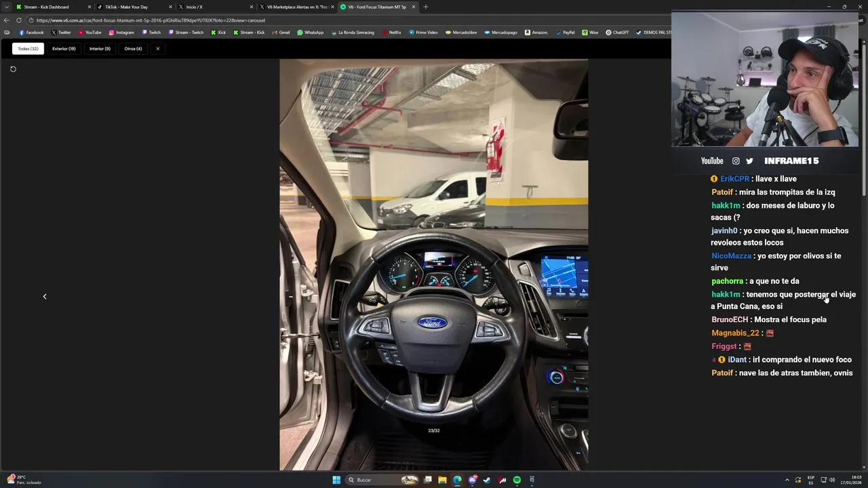Click the taskbar Buscar search box
The width and height of the screenshot is (868, 488).
click(383, 480)
